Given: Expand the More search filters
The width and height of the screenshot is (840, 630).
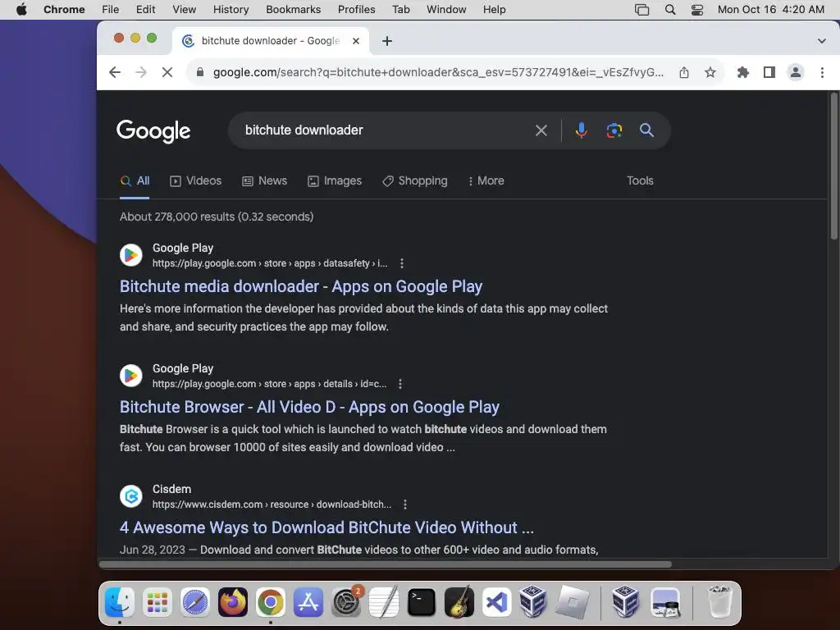Looking at the screenshot, I should pos(486,181).
